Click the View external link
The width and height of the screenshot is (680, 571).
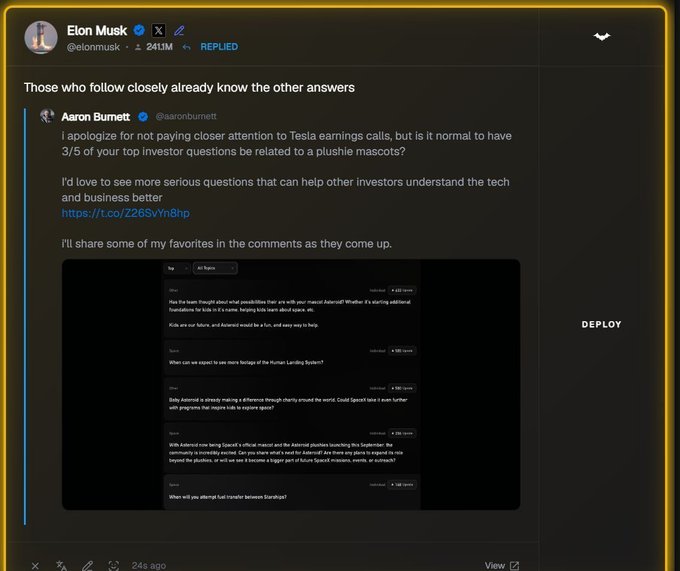(x=502, y=565)
